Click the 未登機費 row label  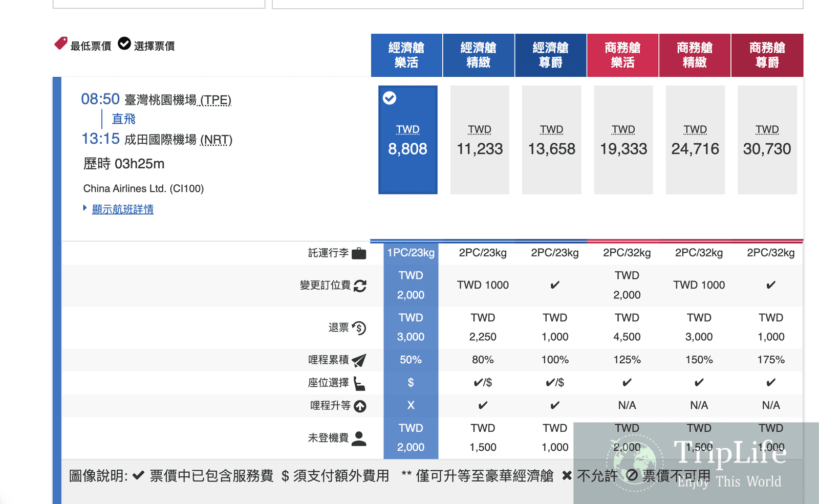tap(329, 438)
